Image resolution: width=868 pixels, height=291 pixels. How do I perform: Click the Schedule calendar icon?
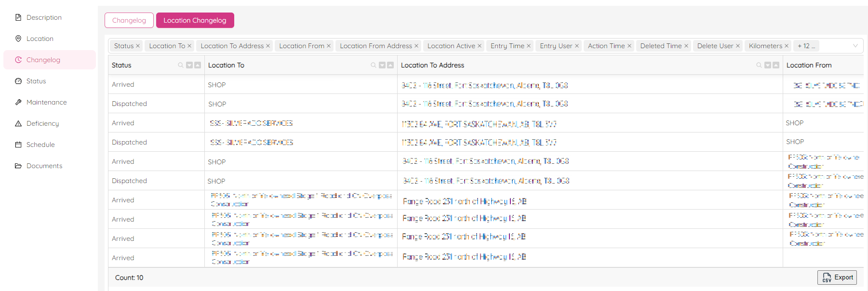click(18, 145)
